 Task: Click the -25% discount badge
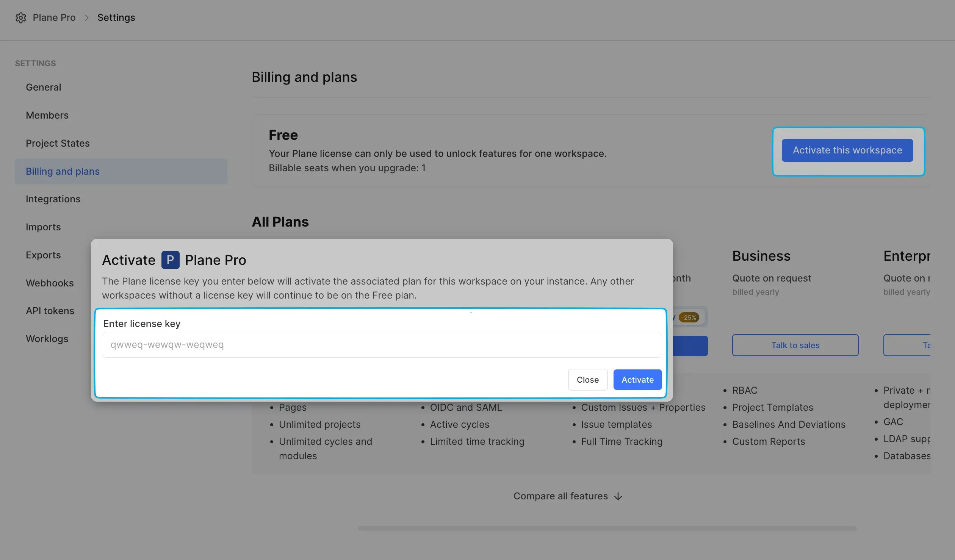click(x=689, y=318)
